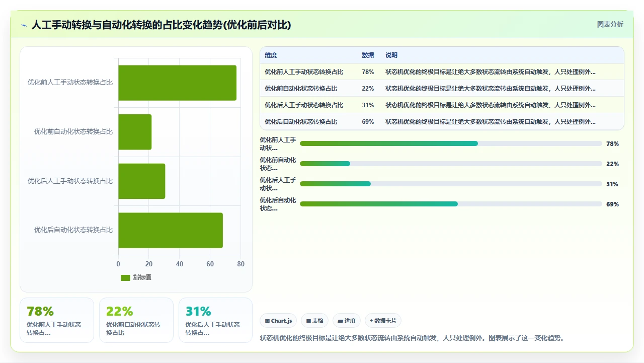Screen dimensions: 644x363
Task: Click the 78% progress bar
Action: (x=451, y=143)
